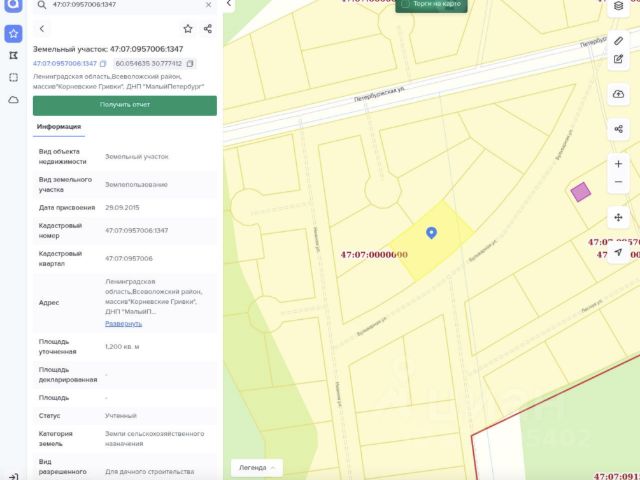
Task: Click Земли сельскохозяйственного назначения value
Action: 155,438
